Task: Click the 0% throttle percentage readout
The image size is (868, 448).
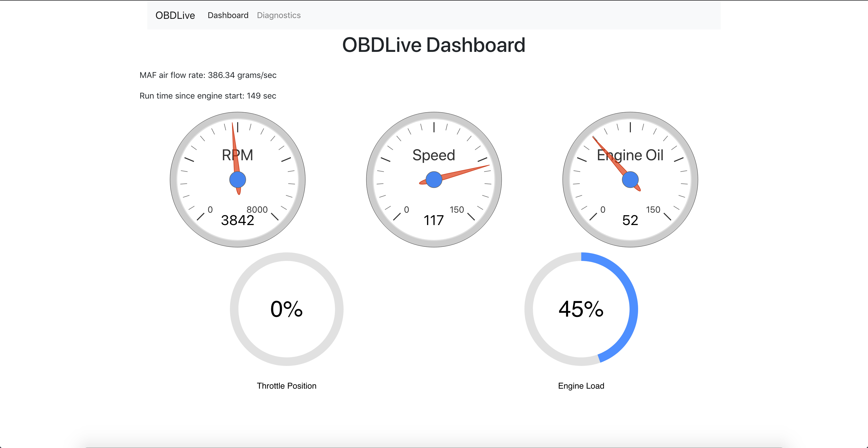Action: (x=286, y=309)
